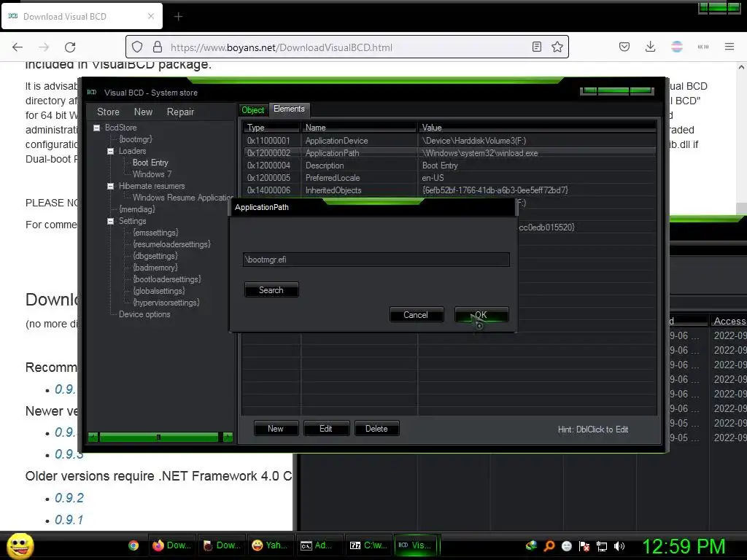Screen dimensions: 747x560
Task: Switch to Firefox Dow... taskbar item
Action: 172,545
